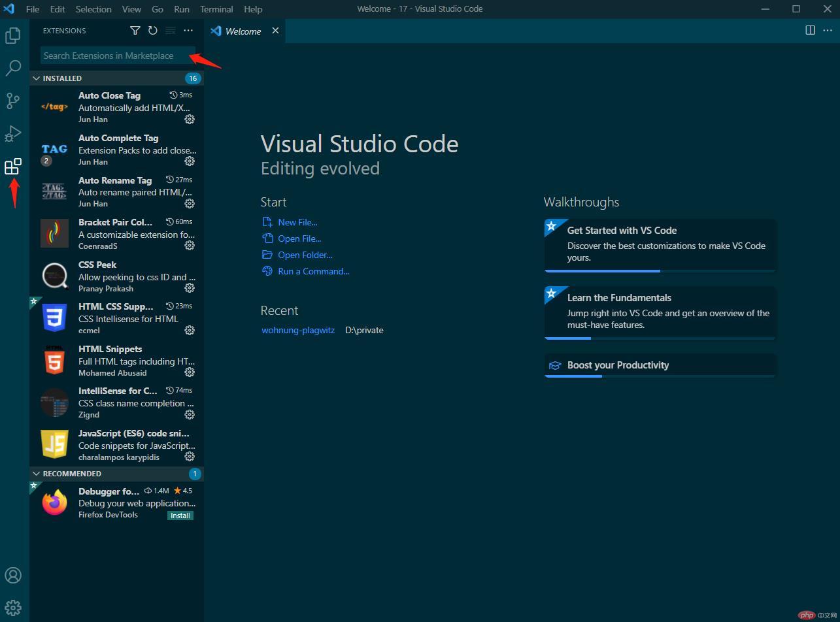The height and width of the screenshot is (622, 840).
Task: Open gear menu for HTML CSS Support
Action: pos(190,331)
